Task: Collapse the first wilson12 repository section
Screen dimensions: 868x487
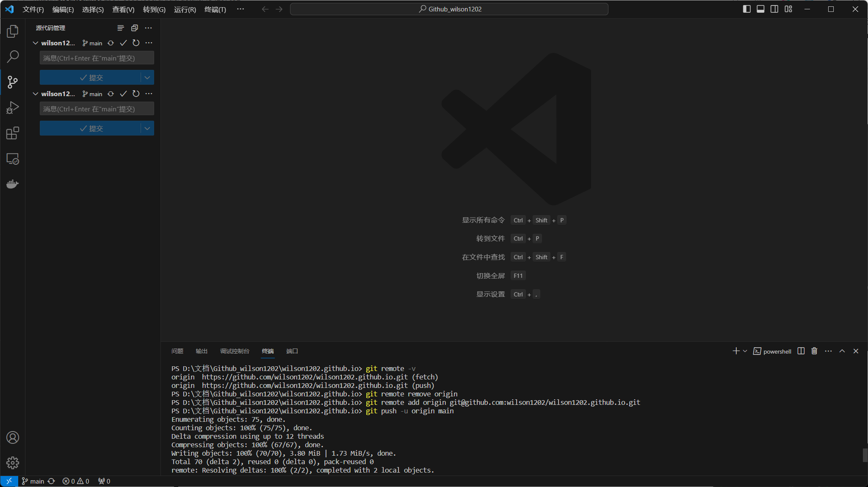Action: tap(36, 43)
